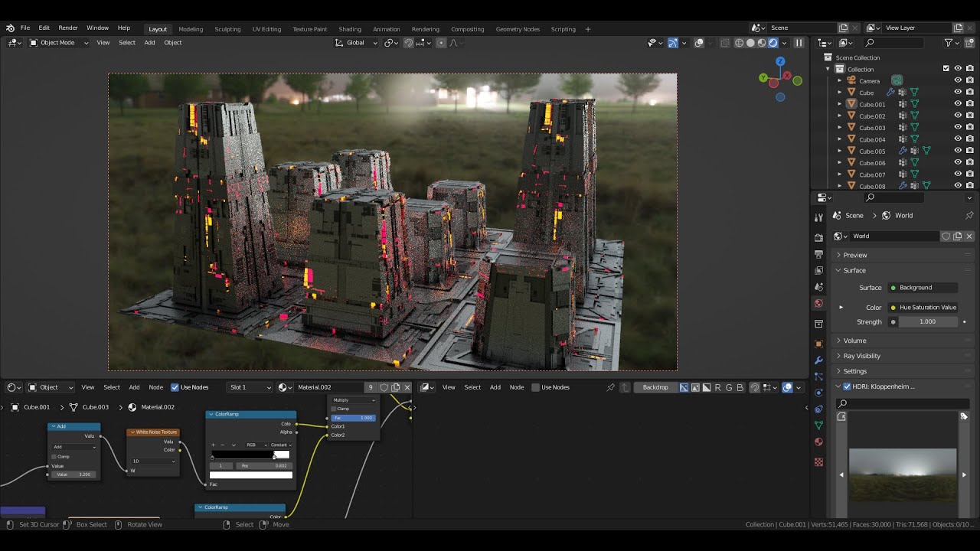Expand the Volume panel

tap(854, 341)
